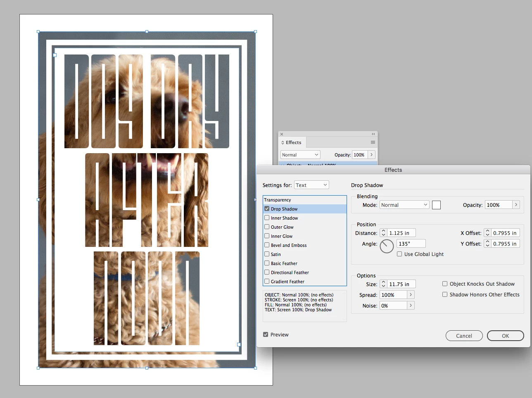Enable the Inner Glow checkbox
Screen dimensions: 532x398
(267, 236)
